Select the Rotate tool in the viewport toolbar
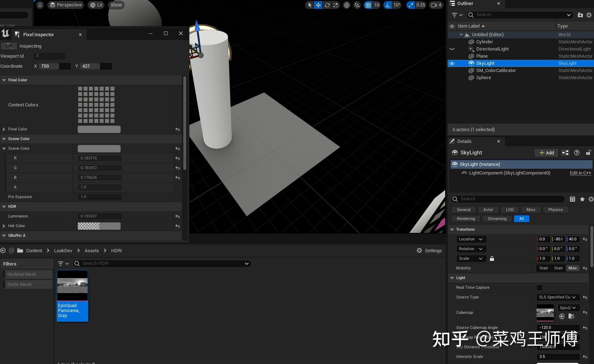 [x=327, y=5]
